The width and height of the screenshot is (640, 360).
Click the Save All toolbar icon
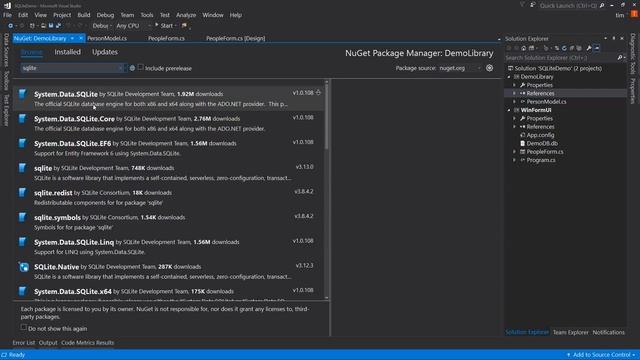(x=58, y=26)
